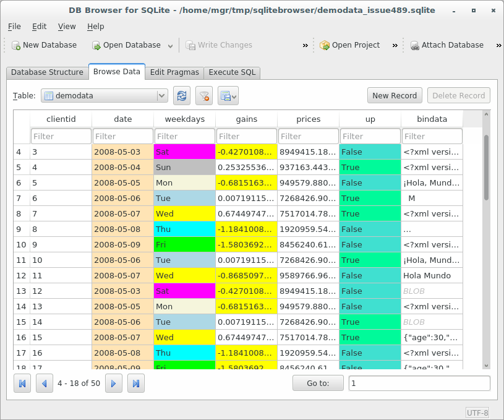Expand the Open Database recent files arrow
Viewport: 504px width, 420px height.
click(170, 46)
